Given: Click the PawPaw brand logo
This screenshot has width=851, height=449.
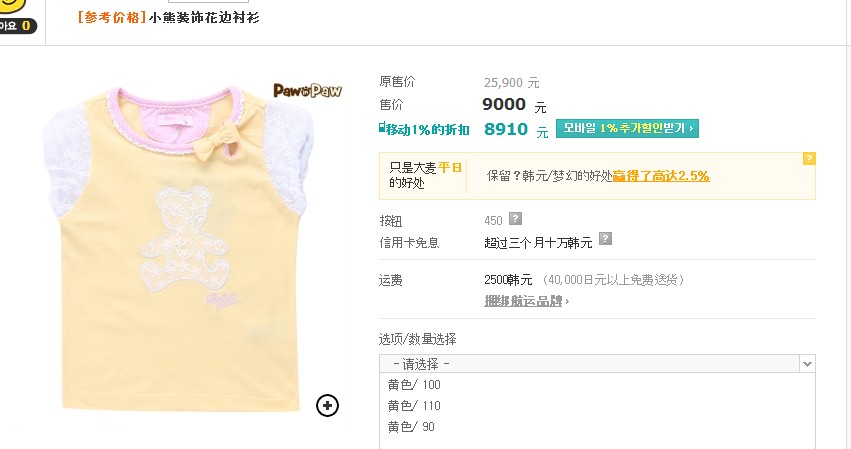Looking at the screenshot, I should click(307, 91).
